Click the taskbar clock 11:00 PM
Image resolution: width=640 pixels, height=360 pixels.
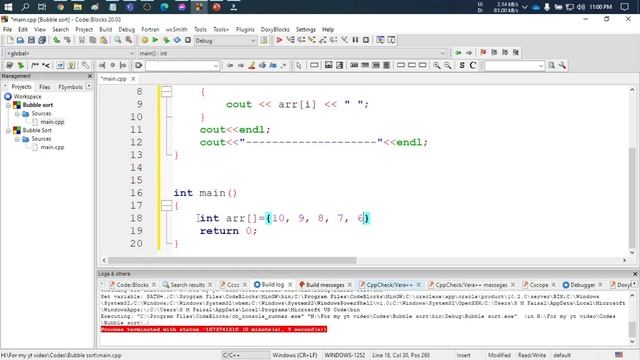pyautogui.click(x=601, y=7)
